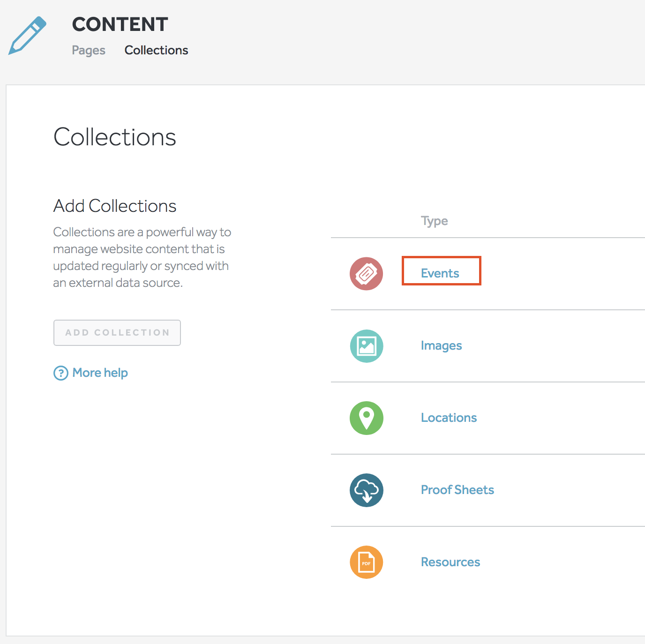
Task: Open the Events collection link
Action: coord(440,273)
